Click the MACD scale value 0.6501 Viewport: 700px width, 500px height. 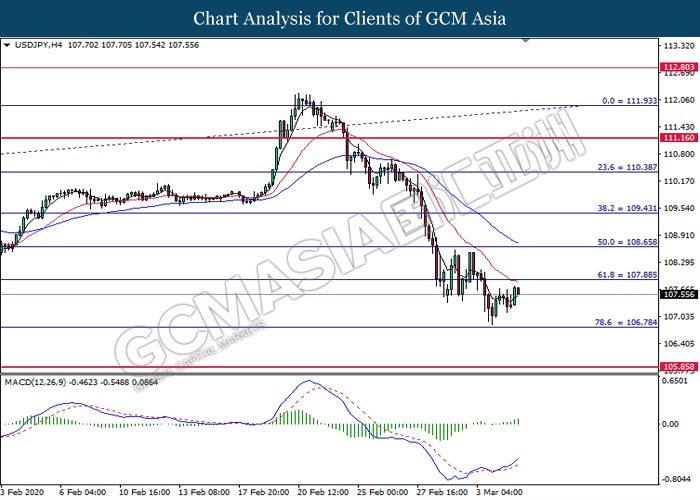click(675, 381)
